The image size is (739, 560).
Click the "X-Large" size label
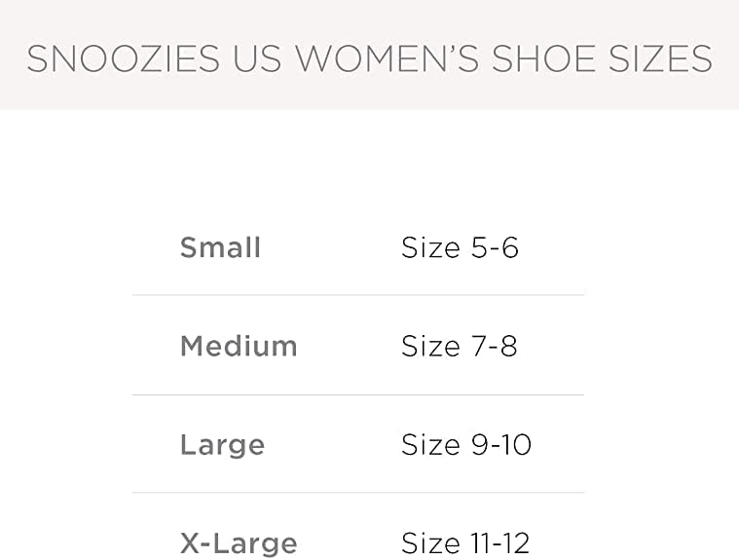[x=239, y=541]
